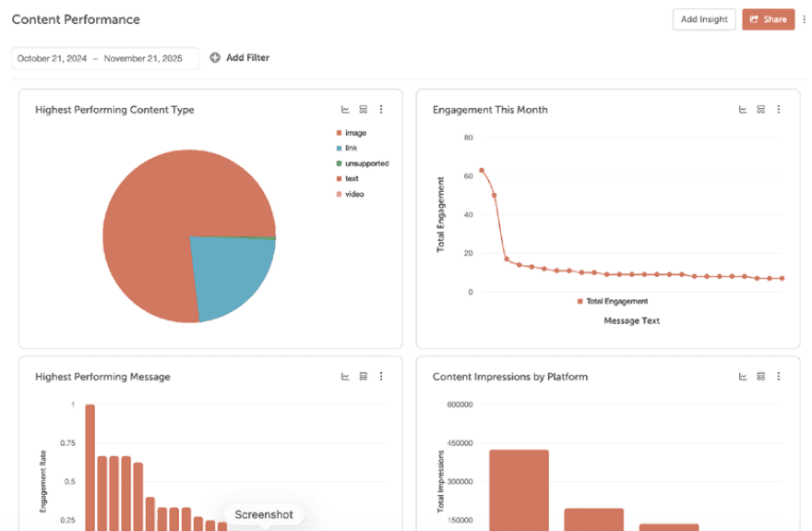Click the second bar in Content Impressions chart

click(x=594, y=520)
